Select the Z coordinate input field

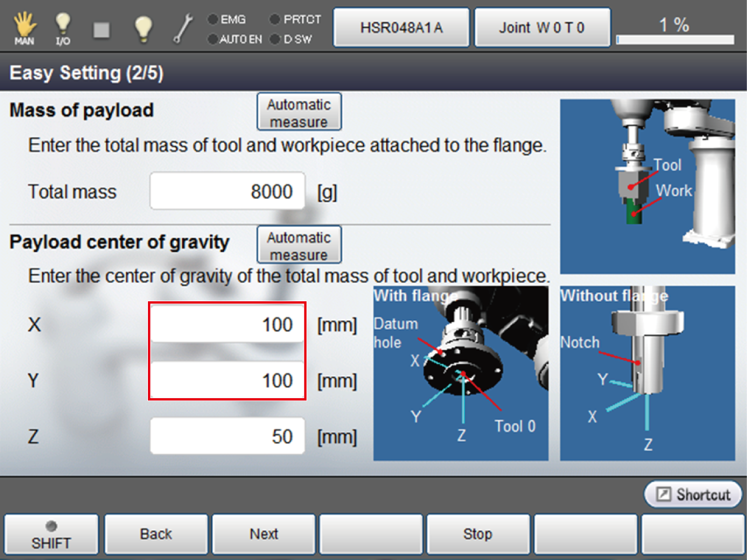coord(227,436)
